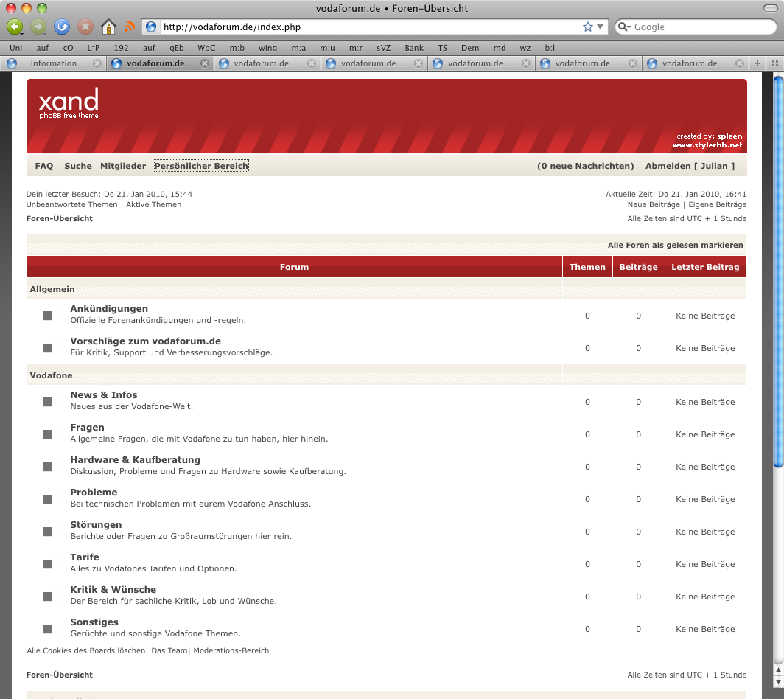Click the forum status icon beside Tarife
The height and width of the screenshot is (699, 784).
click(48, 564)
